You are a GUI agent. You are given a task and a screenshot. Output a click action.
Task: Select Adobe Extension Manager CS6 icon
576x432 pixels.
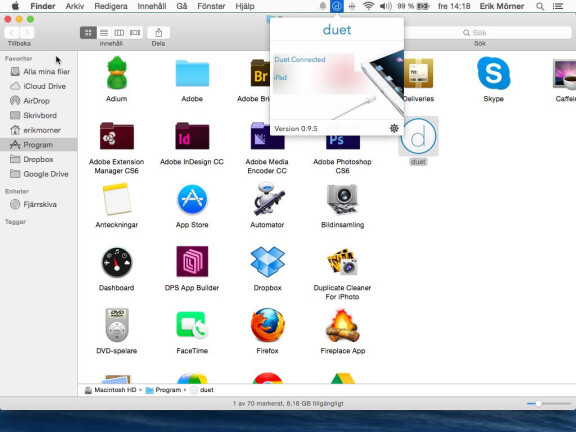(x=116, y=136)
